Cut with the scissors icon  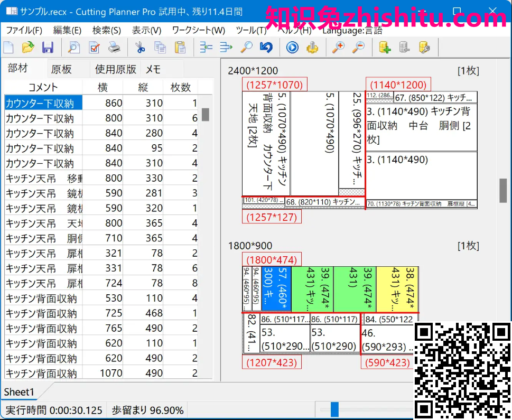(x=140, y=48)
